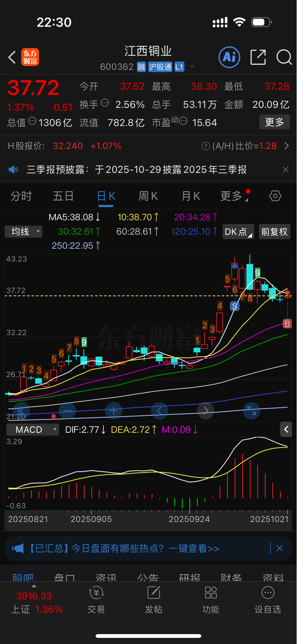Move chart left with arrow button
The width and height of the screenshot is (297, 644).
point(160,411)
